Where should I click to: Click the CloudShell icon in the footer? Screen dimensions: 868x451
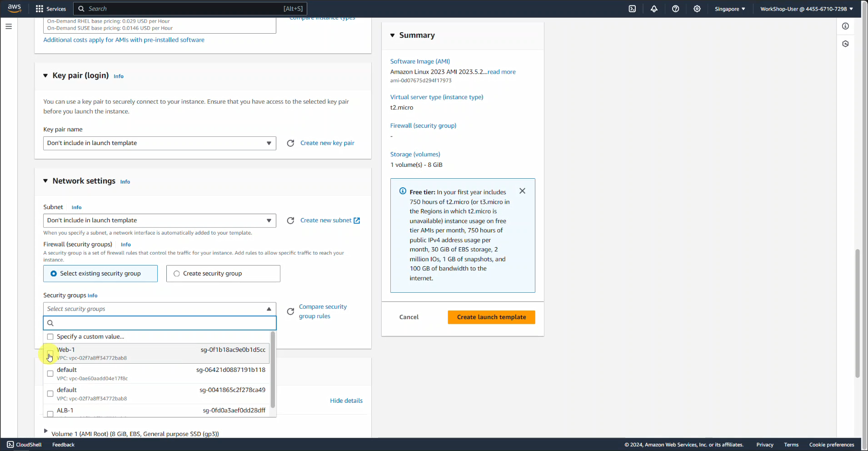[10, 445]
